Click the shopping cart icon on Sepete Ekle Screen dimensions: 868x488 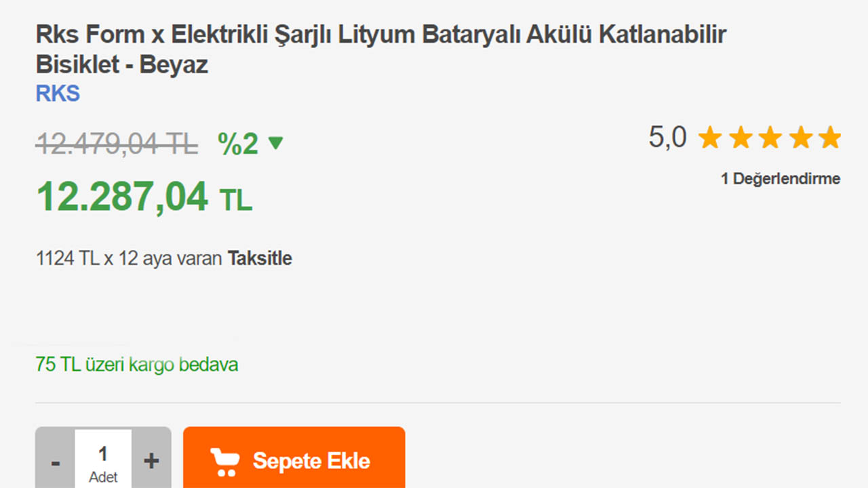pos(224,461)
